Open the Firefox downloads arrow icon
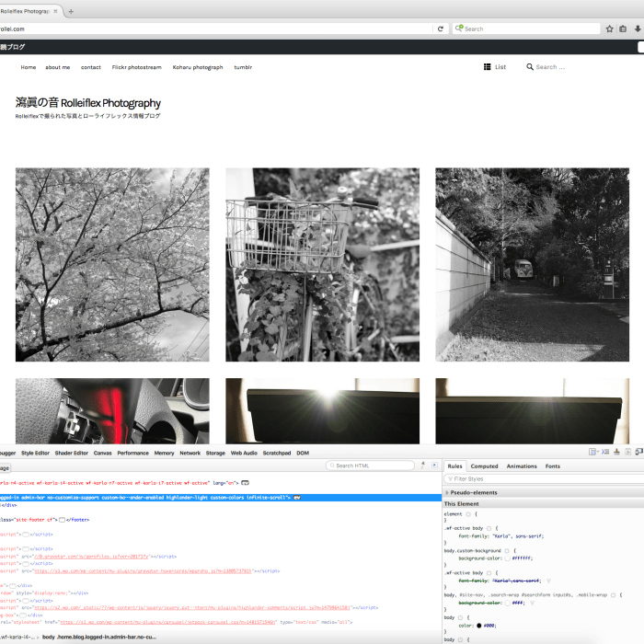This screenshot has height=644, width=644. 636,29
